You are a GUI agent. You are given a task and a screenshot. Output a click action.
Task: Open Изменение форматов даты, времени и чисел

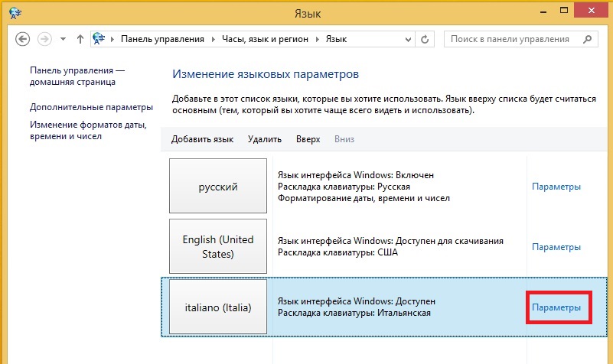coord(88,131)
